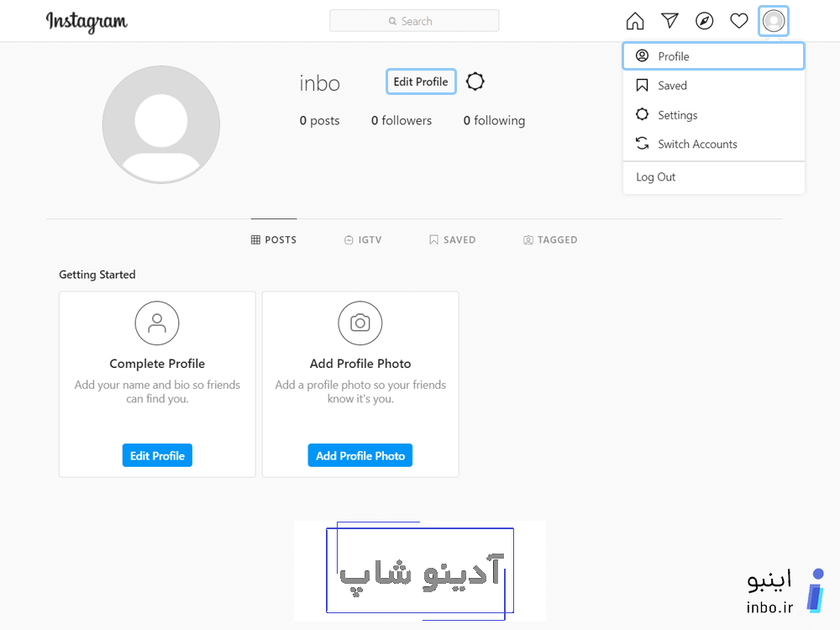Click the camera icon in Add Profile Photo card

[360, 323]
